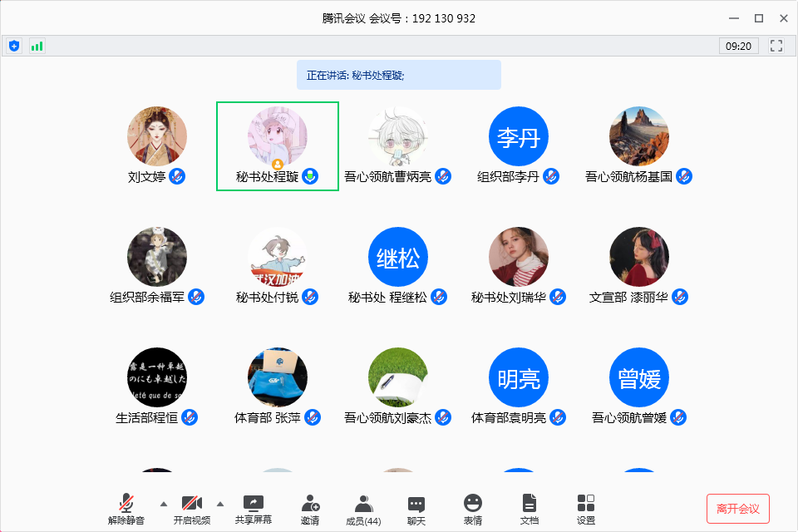
Task: Select participant 刘文婷's avatar
Action: click(157, 135)
